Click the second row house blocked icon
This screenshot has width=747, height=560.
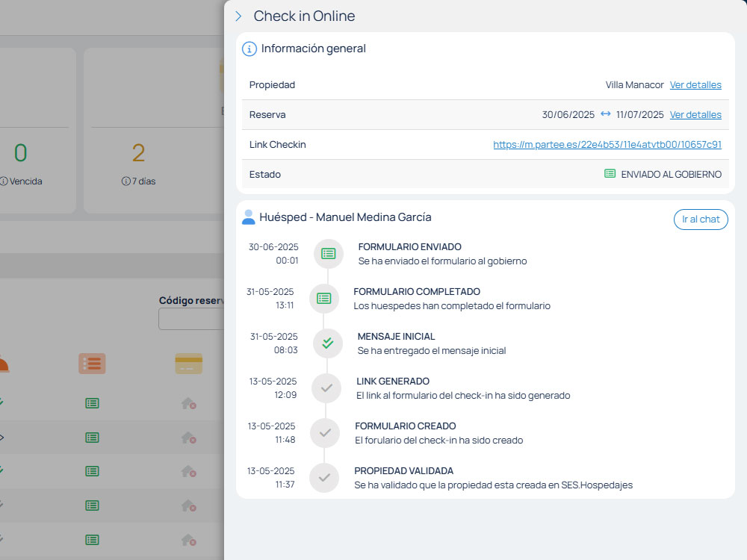[x=189, y=438]
